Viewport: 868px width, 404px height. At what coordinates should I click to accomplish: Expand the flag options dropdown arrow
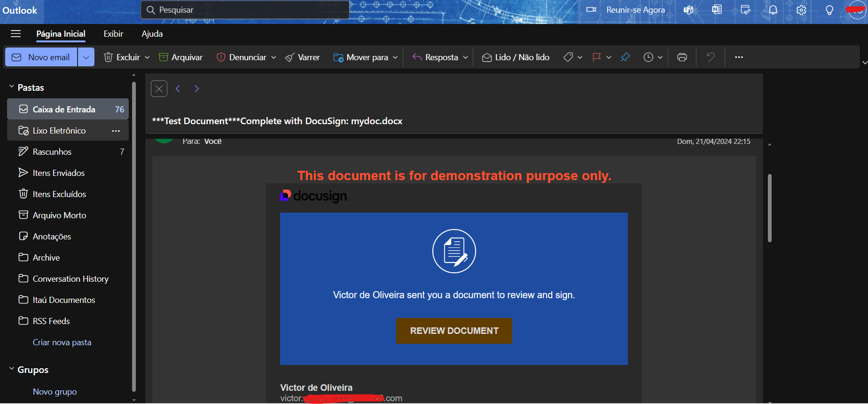click(x=609, y=57)
